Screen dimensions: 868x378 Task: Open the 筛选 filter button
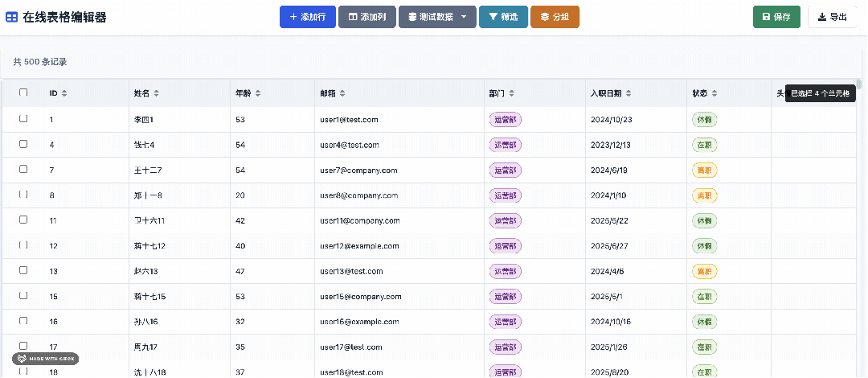point(503,17)
